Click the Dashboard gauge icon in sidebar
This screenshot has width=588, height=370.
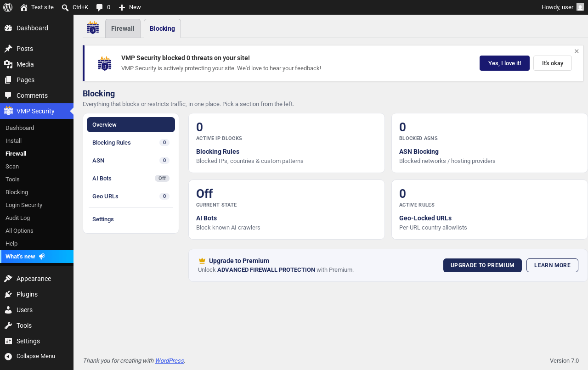(8, 28)
